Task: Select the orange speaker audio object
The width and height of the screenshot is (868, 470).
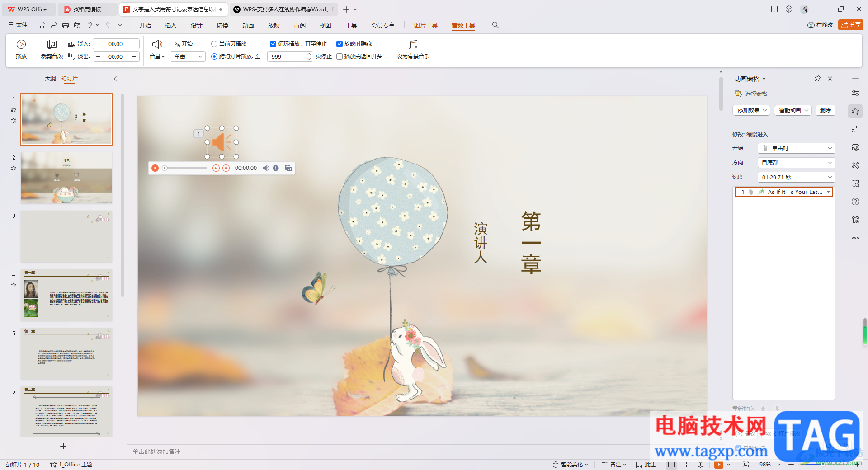Action: [x=222, y=142]
